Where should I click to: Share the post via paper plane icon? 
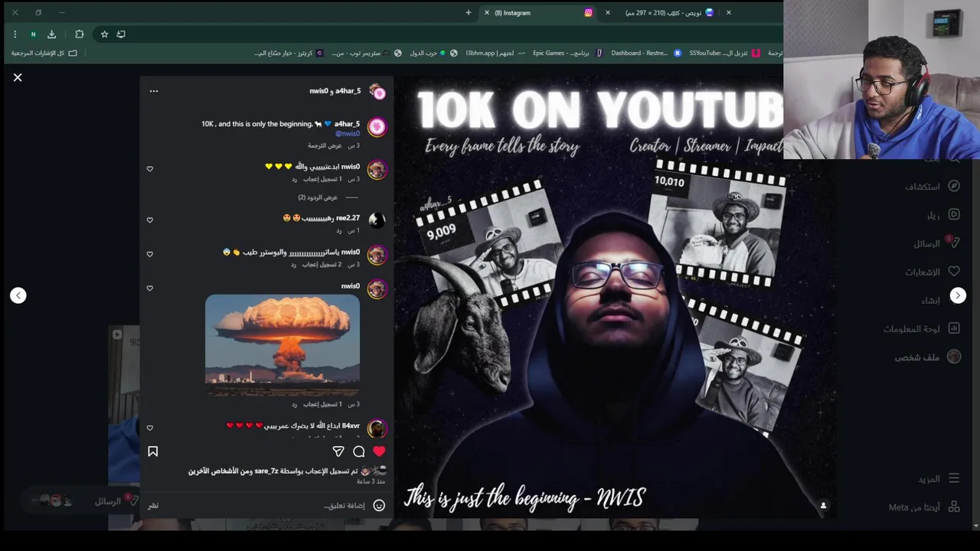click(x=338, y=452)
